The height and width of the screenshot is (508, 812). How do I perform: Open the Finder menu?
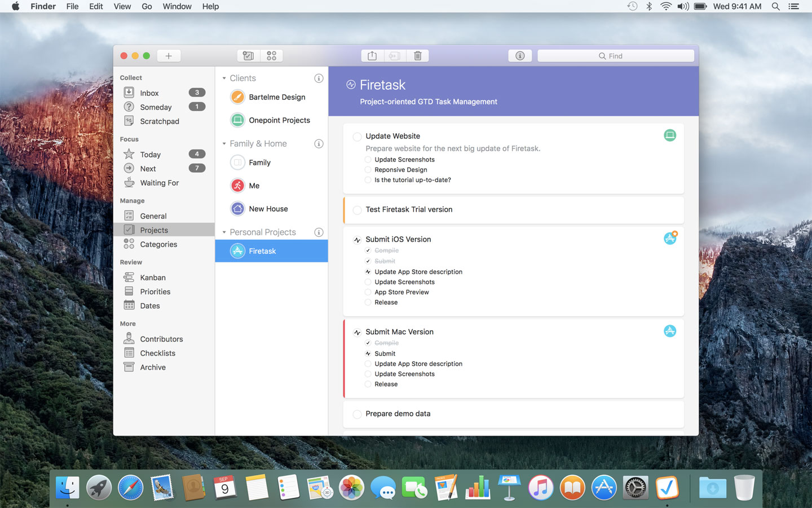pos(43,6)
